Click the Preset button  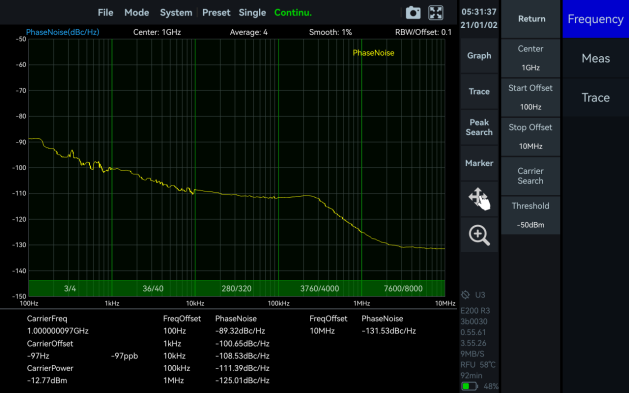(x=216, y=13)
